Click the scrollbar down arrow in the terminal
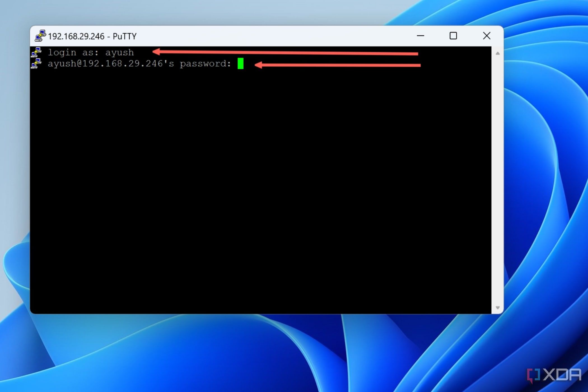The height and width of the screenshot is (392, 588). pyautogui.click(x=498, y=308)
